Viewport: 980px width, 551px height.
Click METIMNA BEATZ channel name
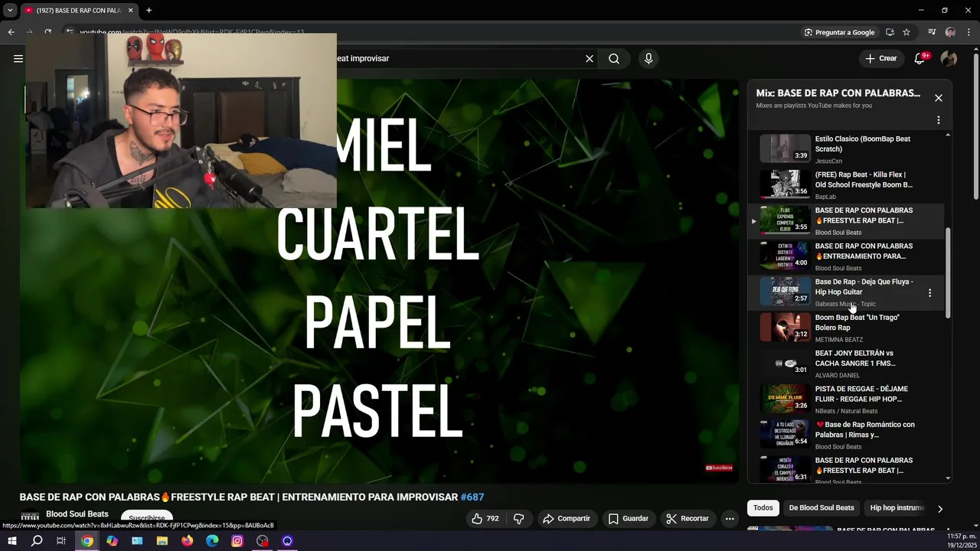[x=838, y=340]
